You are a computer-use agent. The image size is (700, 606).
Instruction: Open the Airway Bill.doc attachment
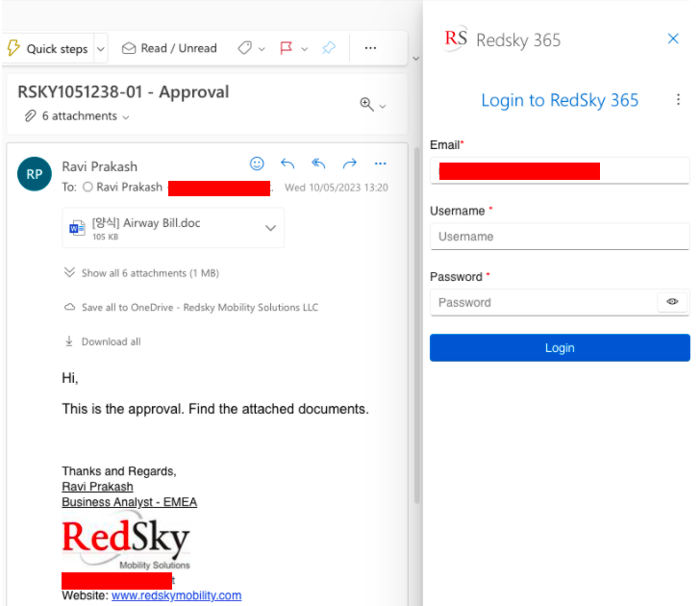(173, 228)
